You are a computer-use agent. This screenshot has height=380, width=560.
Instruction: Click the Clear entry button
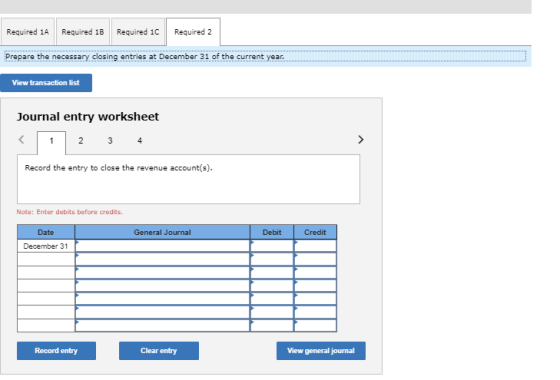coord(159,351)
